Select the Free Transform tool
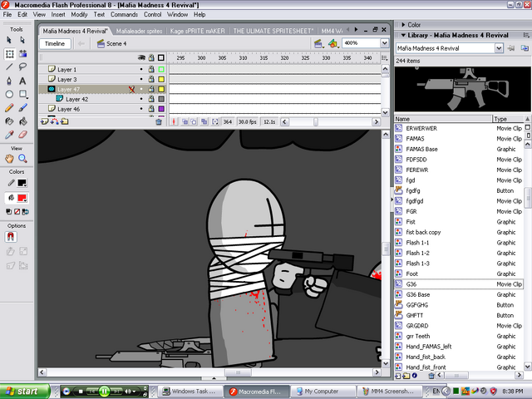The height and width of the screenshot is (399, 532). (9, 54)
